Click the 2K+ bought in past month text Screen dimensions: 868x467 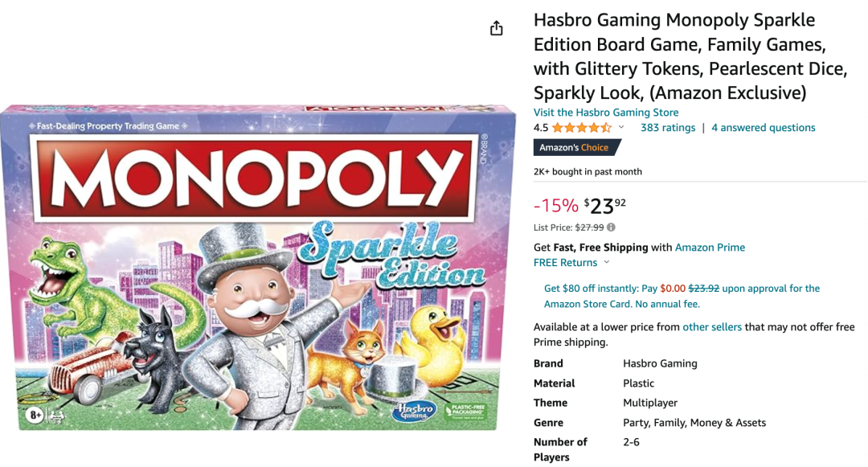[588, 171]
